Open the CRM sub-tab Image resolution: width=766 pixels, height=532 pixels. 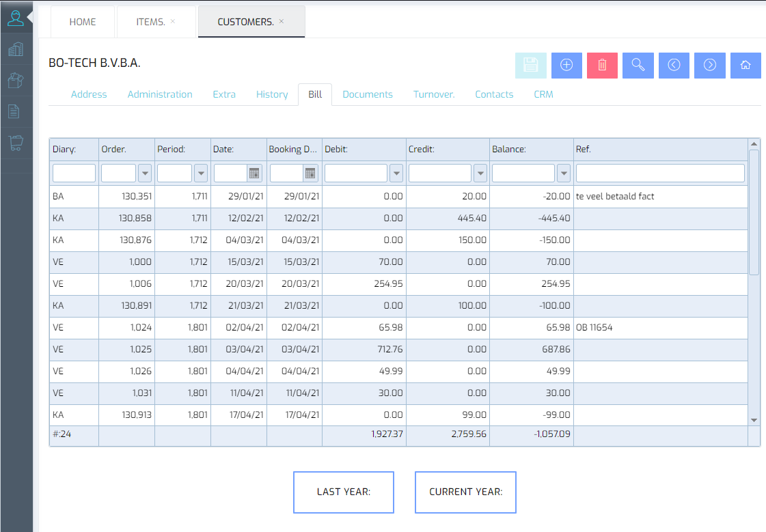(543, 94)
